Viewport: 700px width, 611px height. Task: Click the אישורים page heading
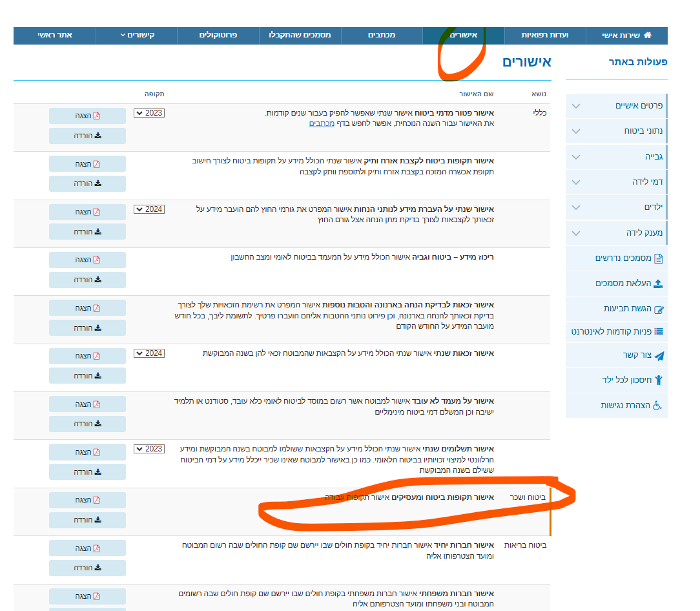tap(527, 61)
